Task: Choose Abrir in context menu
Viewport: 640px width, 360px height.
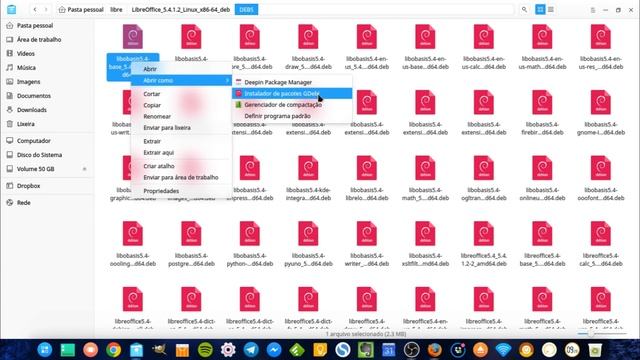Action: (x=181, y=69)
